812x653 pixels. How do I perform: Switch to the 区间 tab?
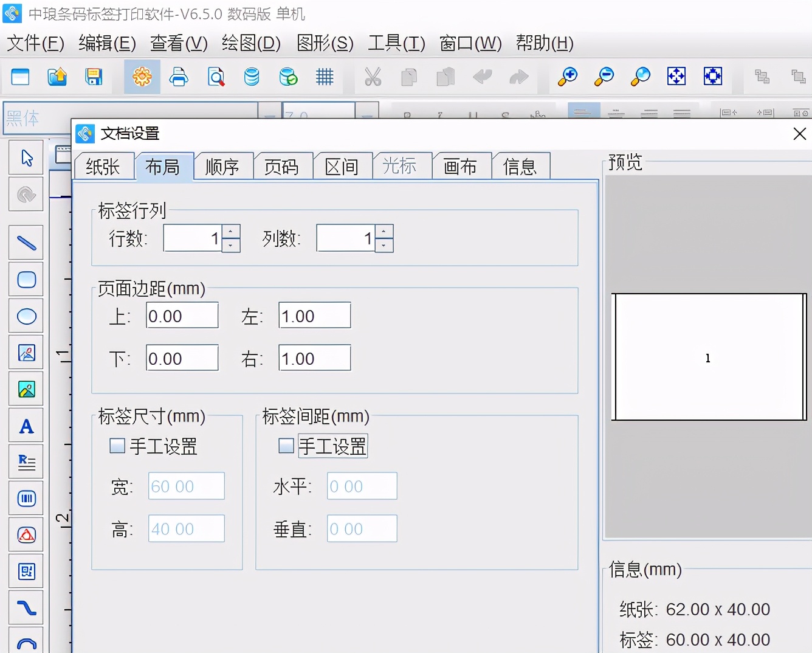coord(342,167)
